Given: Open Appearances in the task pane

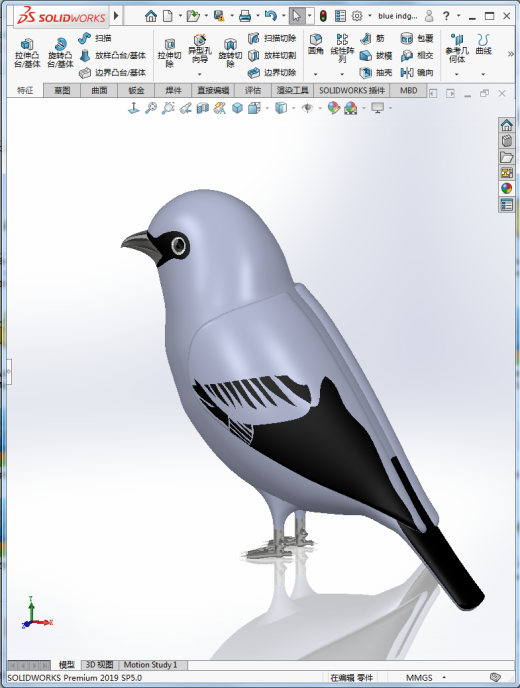Looking at the screenshot, I should [x=507, y=189].
